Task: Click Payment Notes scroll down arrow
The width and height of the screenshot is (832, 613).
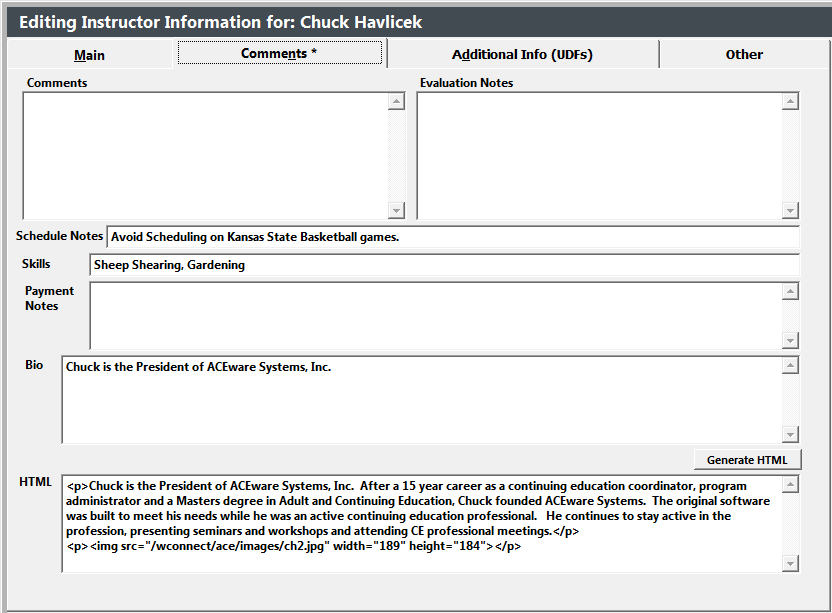Action: [x=790, y=340]
